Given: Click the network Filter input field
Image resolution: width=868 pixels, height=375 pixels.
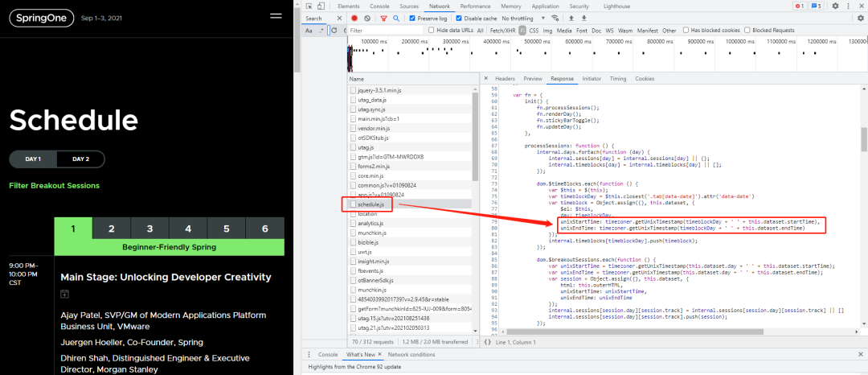Looking at the screenshot, I should 385,31.
